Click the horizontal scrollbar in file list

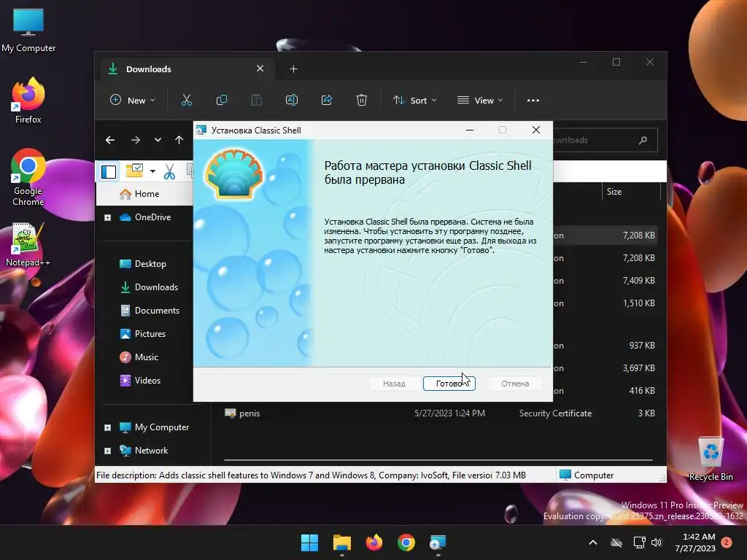pyautogui.click(x=438, y=461)
